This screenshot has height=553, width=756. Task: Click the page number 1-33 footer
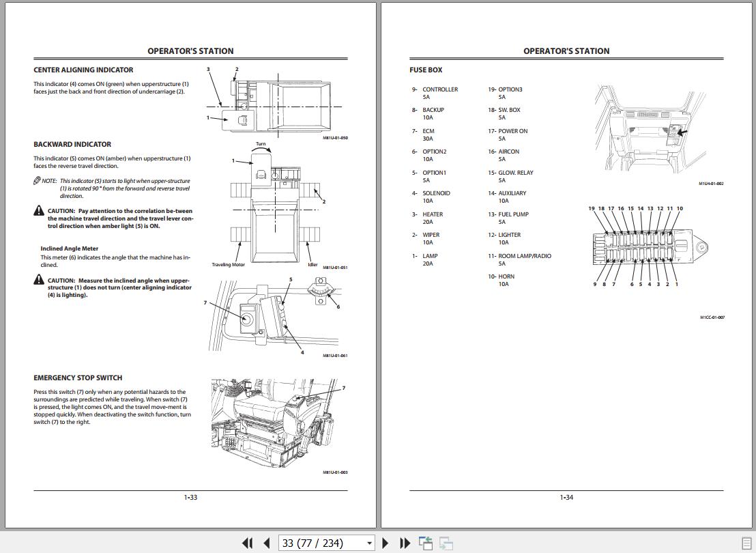coord(190,498)
